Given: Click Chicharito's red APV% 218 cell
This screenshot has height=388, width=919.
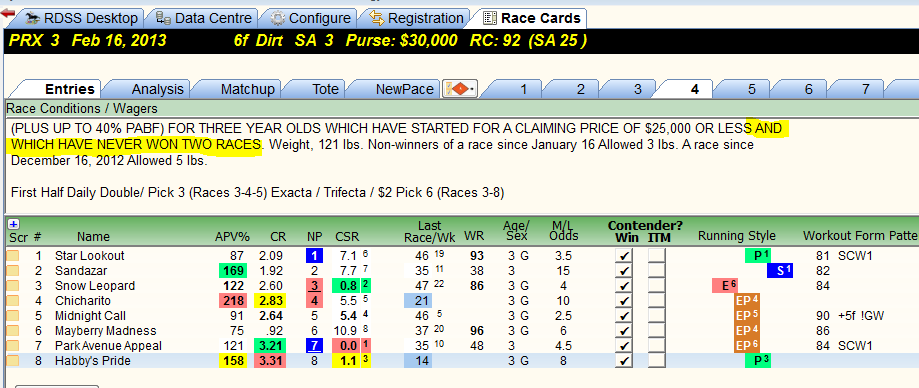Looking at the screenshot, I should click(x=233, y=301).
